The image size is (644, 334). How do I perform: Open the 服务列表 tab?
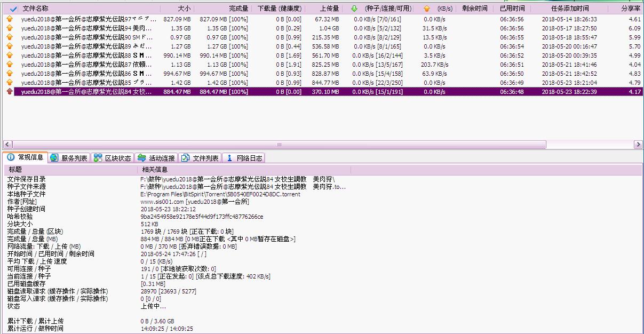pos(69,158)
